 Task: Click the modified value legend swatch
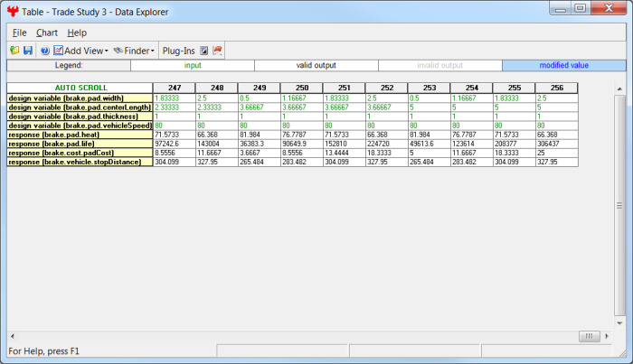coord(563,65)
